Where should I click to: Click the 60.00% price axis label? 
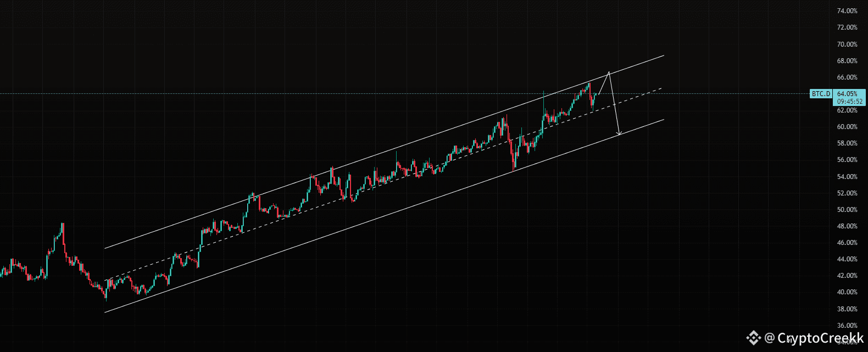[x=847, y=127]
